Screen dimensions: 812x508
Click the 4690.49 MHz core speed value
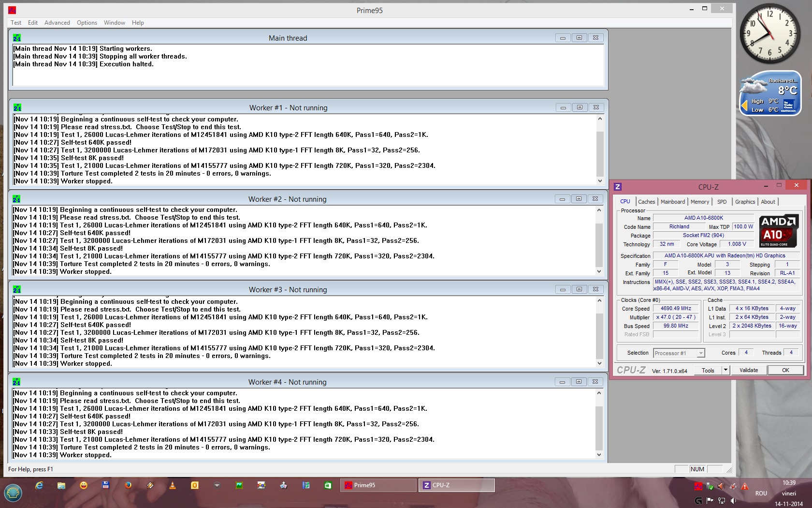pos(676,309)
